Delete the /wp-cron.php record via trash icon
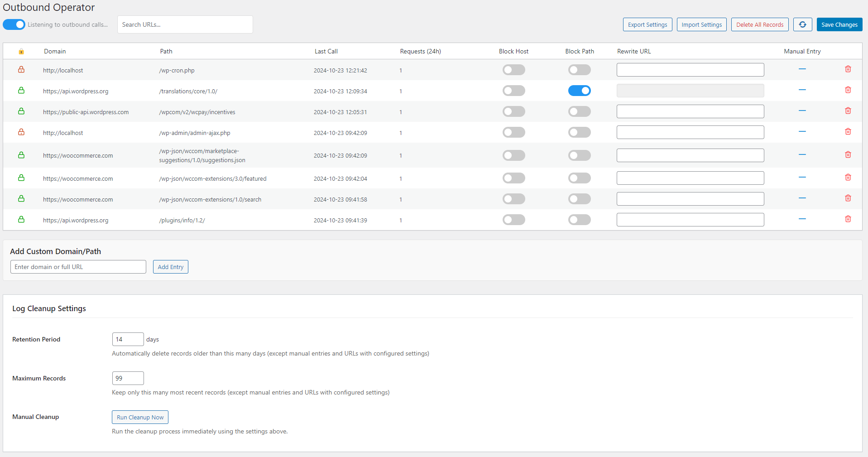This screenshot has width=868, height=457. (848, 69)
